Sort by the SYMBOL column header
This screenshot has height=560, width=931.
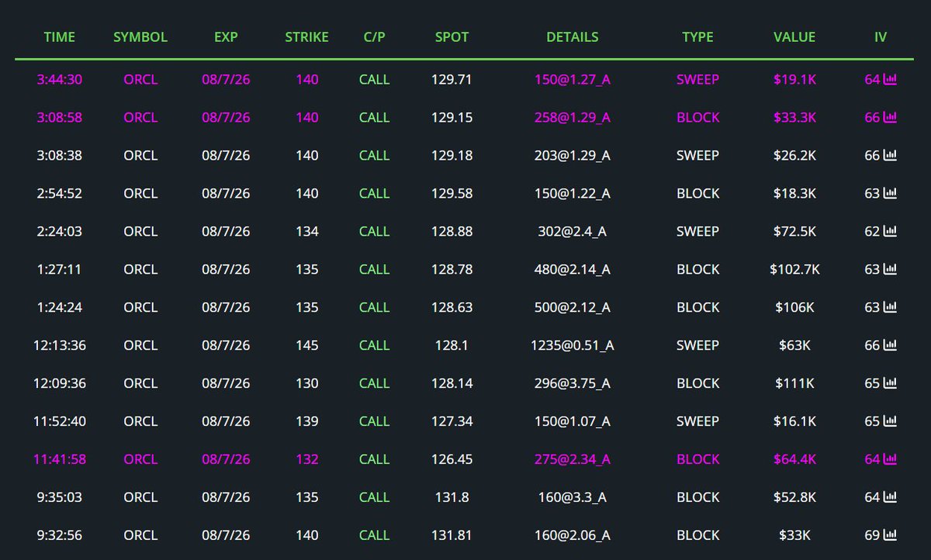click(x=140, y=36)
